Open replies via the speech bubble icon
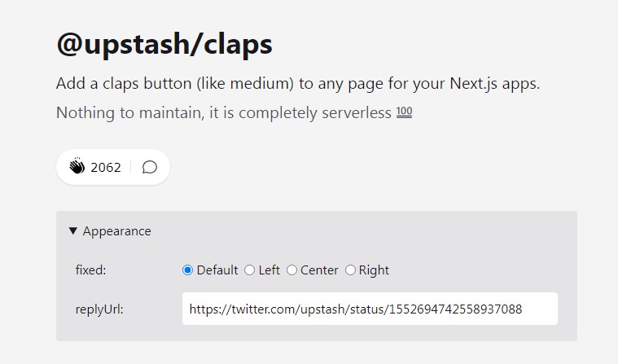 click(150, 167)
